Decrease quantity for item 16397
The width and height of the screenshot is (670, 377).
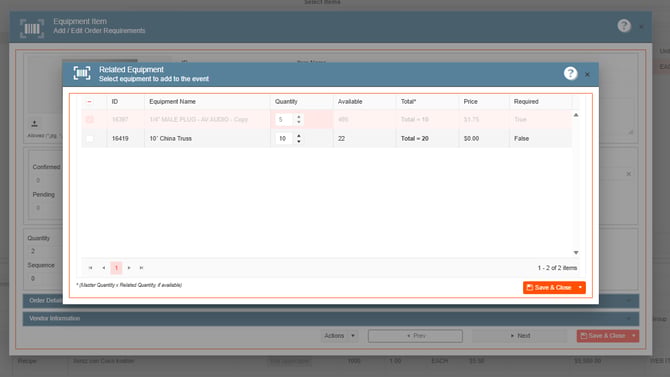click(x=298, y=122)
